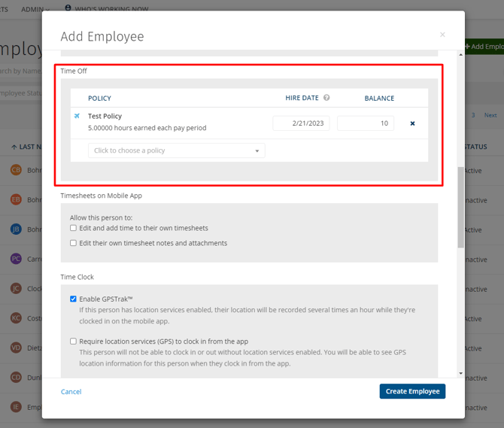Click the Hire Date input field
The height and width of the screenshot is (428, 504).
[301, 123]
